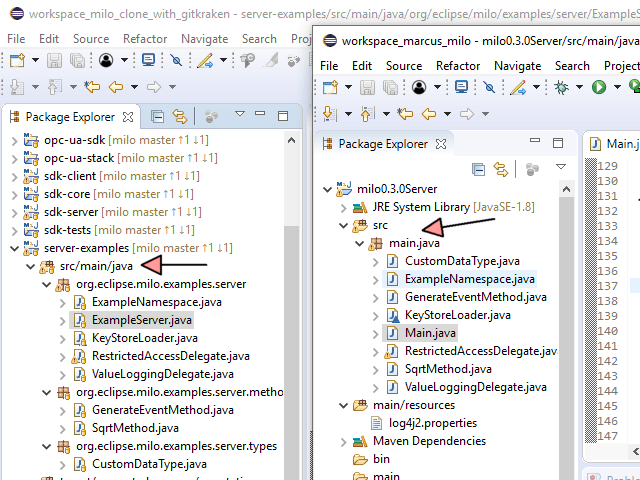Open Edit menu in right window

coord(362,66)
